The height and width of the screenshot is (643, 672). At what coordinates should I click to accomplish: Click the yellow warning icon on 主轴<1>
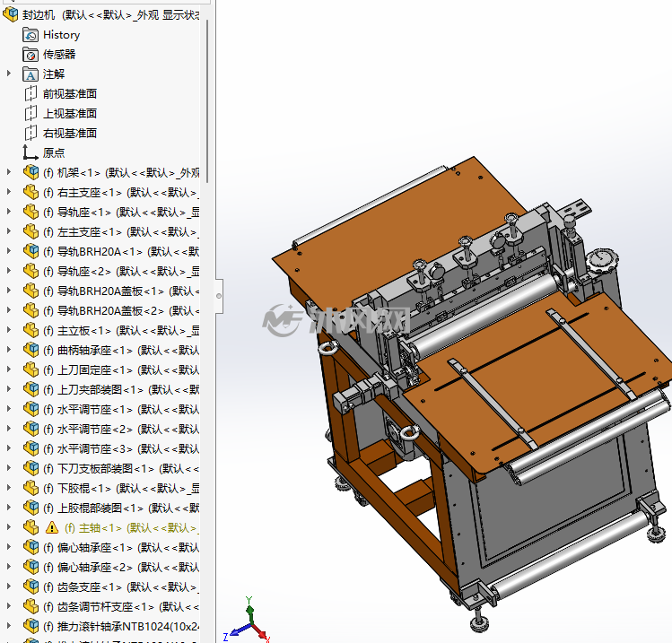tap(51, 527)
